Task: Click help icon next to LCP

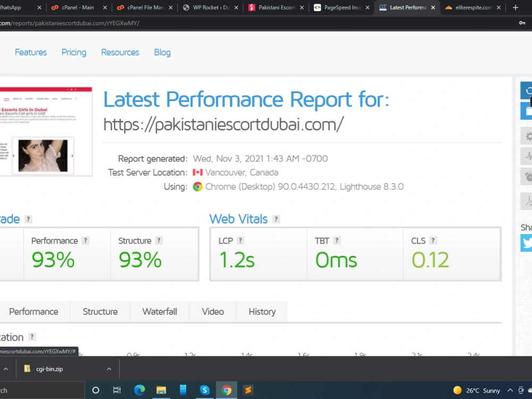Action: pyautogui.click(x=240, y=240)
